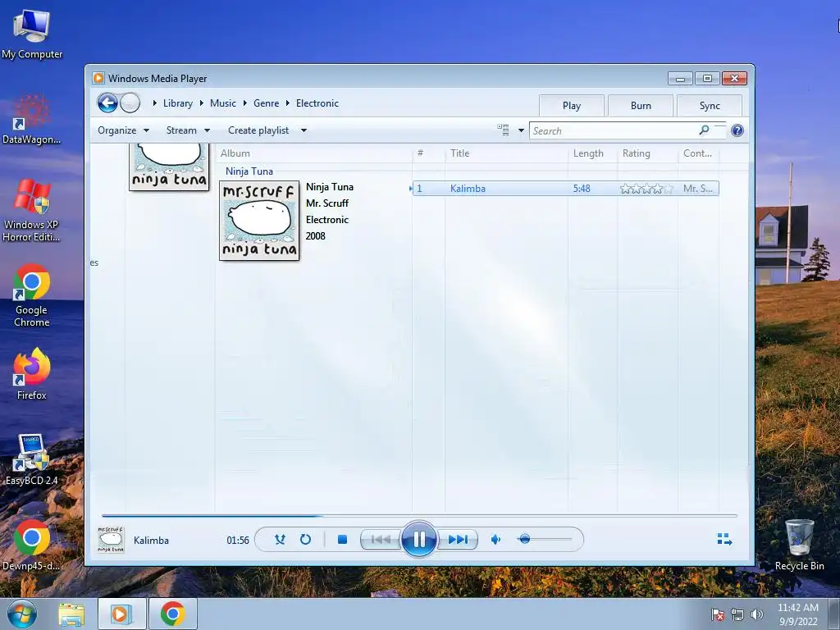This screenshot has height=630, width=840.
Task: Select the Kalimba track title
Action: 468,189
